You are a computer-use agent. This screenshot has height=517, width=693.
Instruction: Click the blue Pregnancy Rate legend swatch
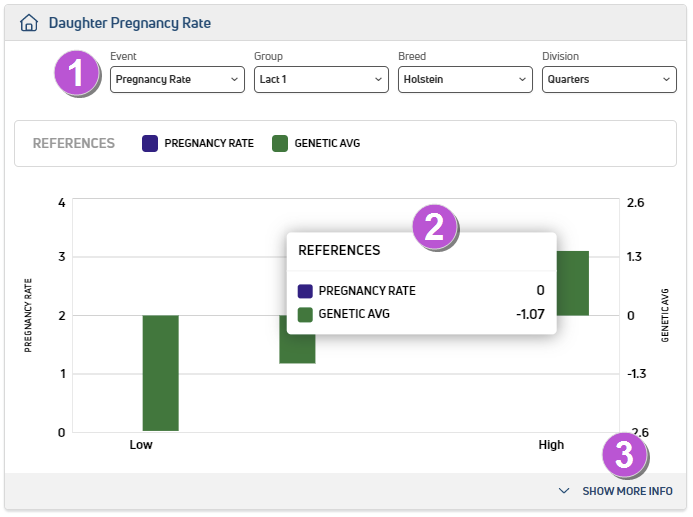tap(150, 143)
